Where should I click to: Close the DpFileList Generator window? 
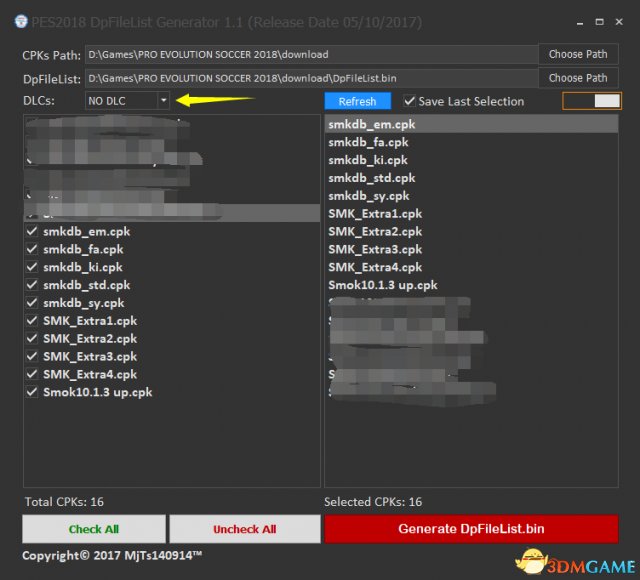click(619, 22)
